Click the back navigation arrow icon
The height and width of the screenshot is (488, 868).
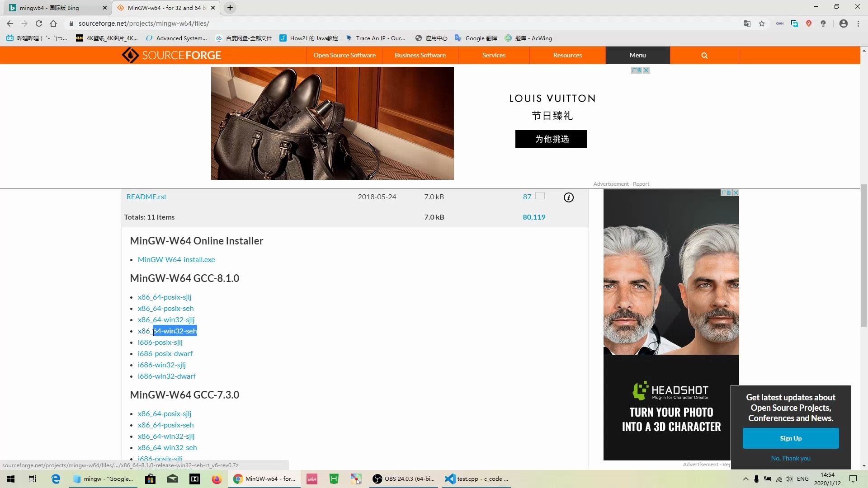click(10, 23)
